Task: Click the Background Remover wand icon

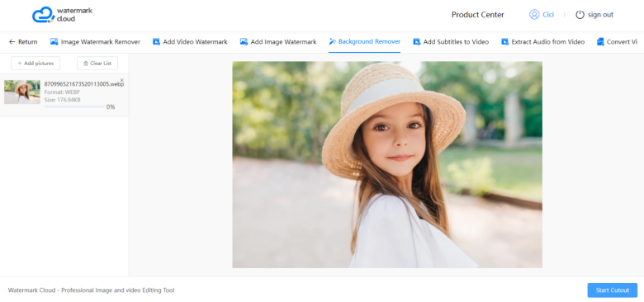Action: pyautogui.click(x=332, y=41)
